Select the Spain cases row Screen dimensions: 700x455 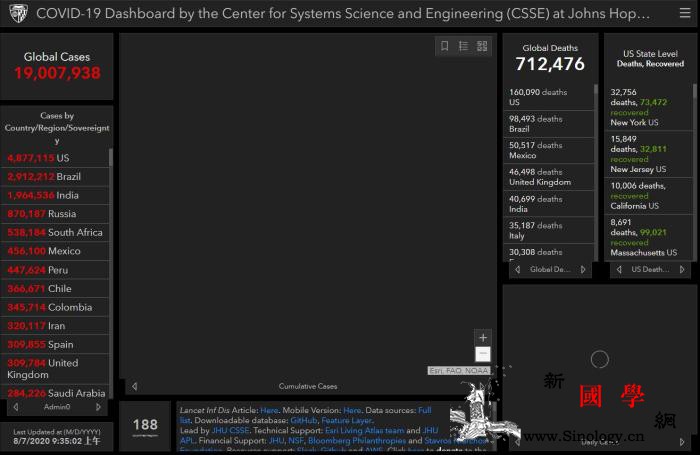[55, 345]
